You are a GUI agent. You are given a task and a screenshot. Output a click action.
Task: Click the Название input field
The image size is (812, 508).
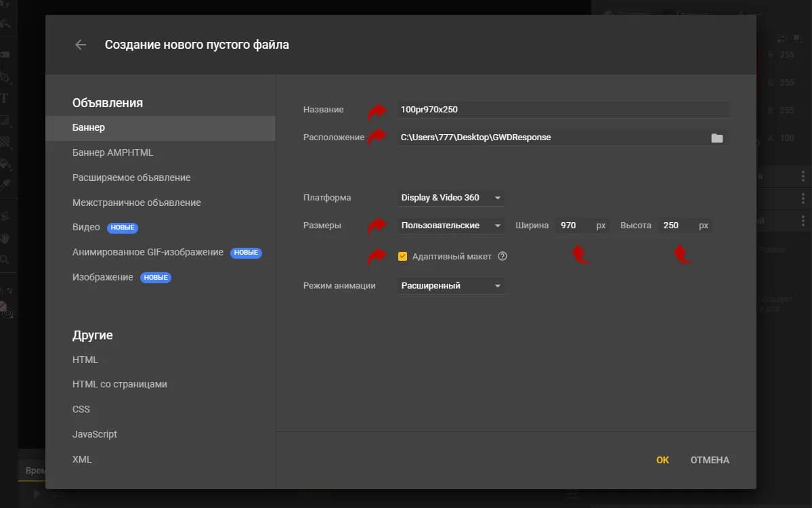click(563, 110)
